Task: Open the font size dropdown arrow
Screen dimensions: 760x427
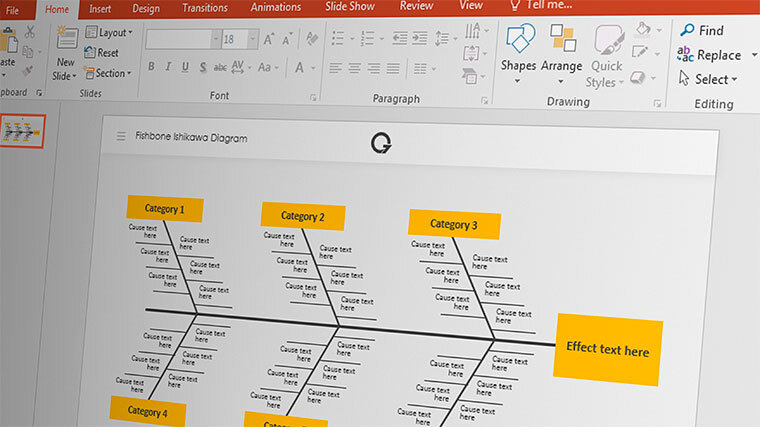Action: [253, 39]
